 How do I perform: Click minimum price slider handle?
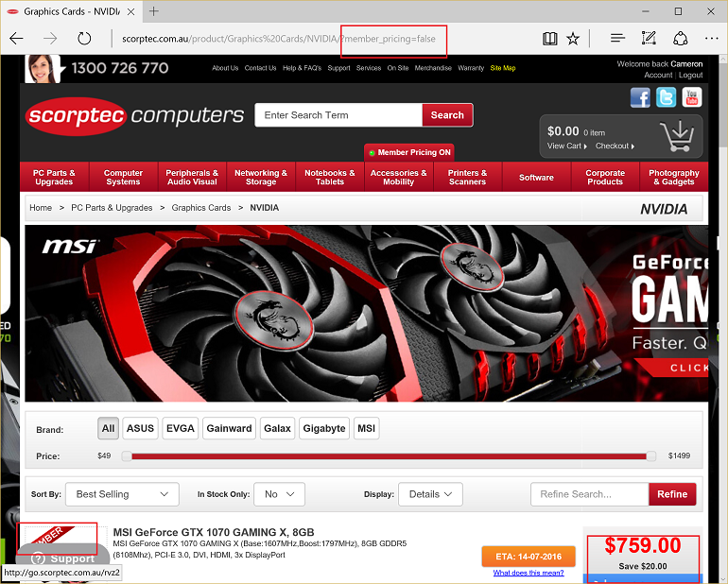click(127, 456)
